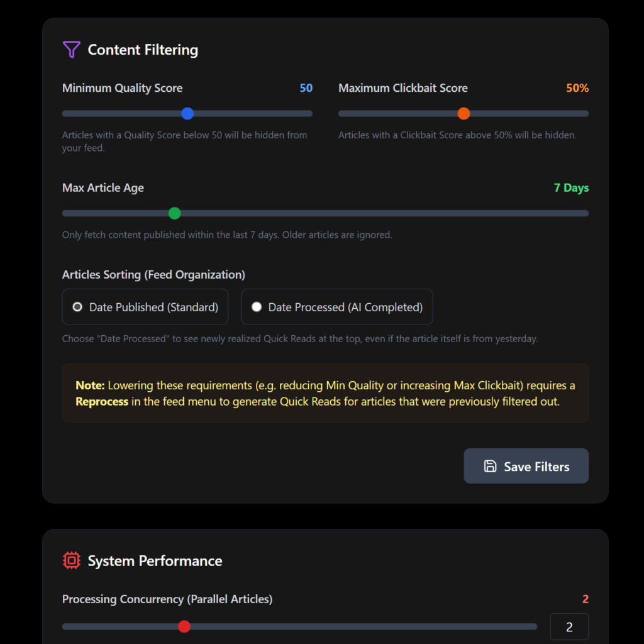Viewport: 644px width, 644px height.
Task: Click the funnel icon beside Content Filtering
Action: 72,50
